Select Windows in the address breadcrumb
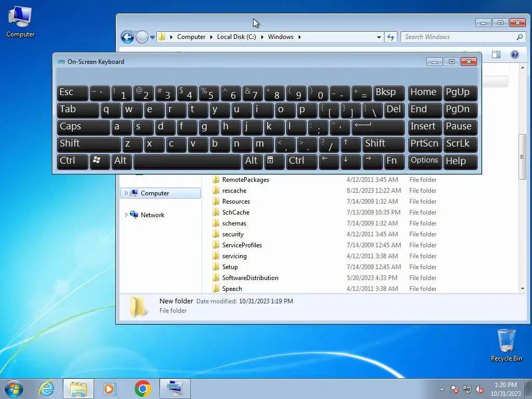 tap(281, 37)
